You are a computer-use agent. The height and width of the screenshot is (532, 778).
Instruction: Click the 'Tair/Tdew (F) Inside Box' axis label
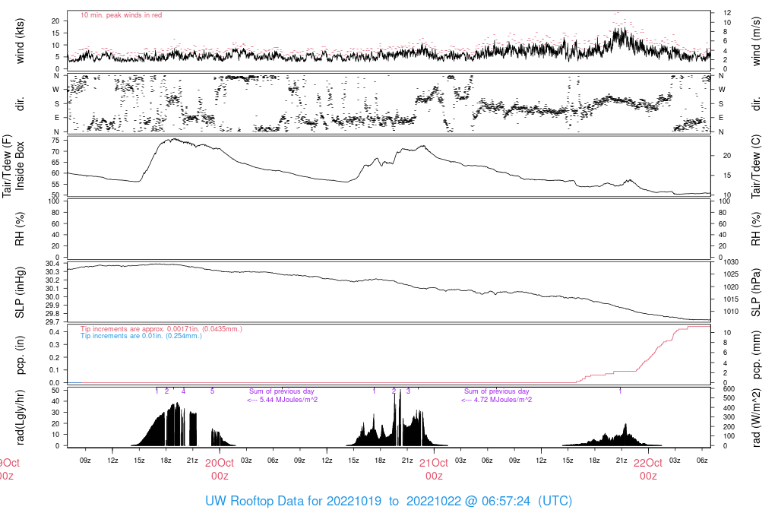(x=14, y=166)
